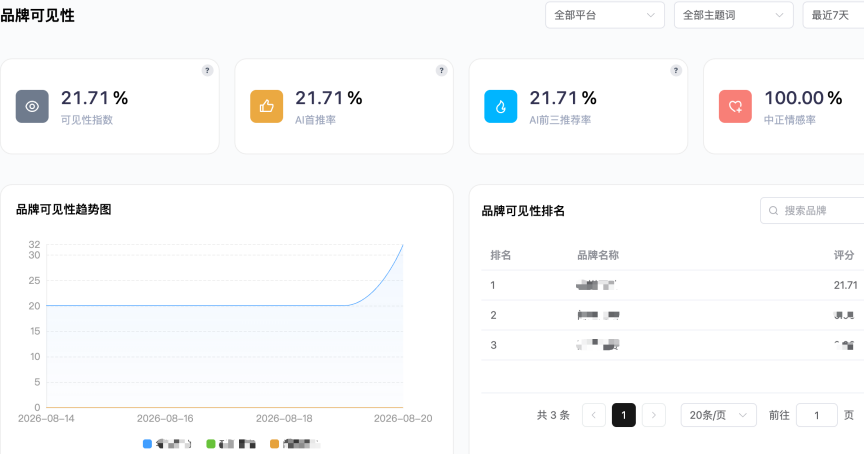Screen dimensions: 864x454
Task: Click the 品牌可见性 page heading
Action: point(37,15)
